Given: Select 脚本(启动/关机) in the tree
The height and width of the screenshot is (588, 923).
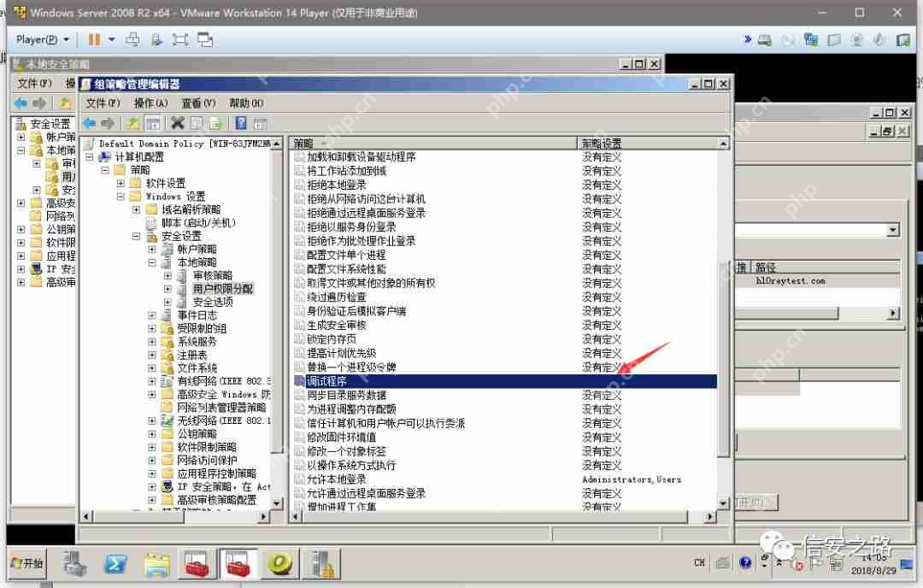Looking at the screenshot, I should (x=198, y=222).
